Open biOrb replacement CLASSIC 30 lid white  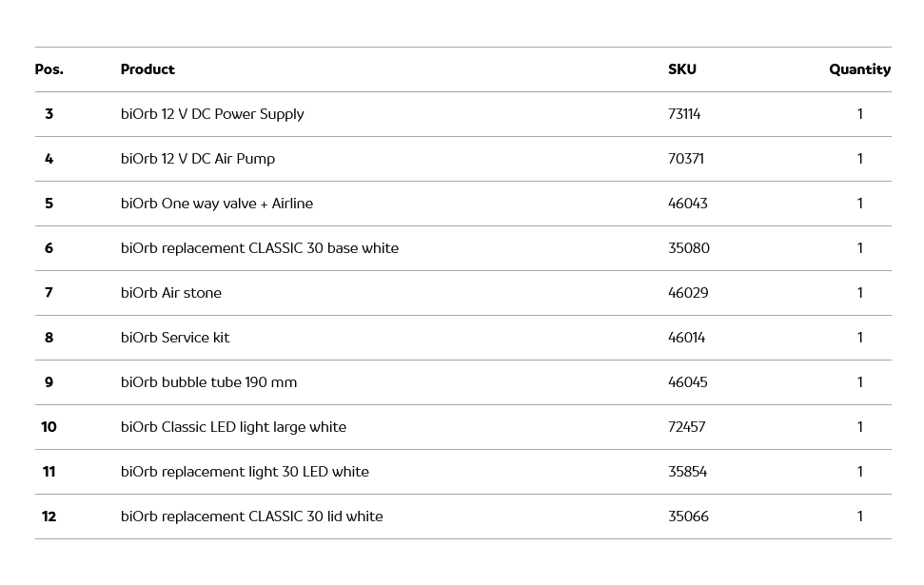pos(251,517)
